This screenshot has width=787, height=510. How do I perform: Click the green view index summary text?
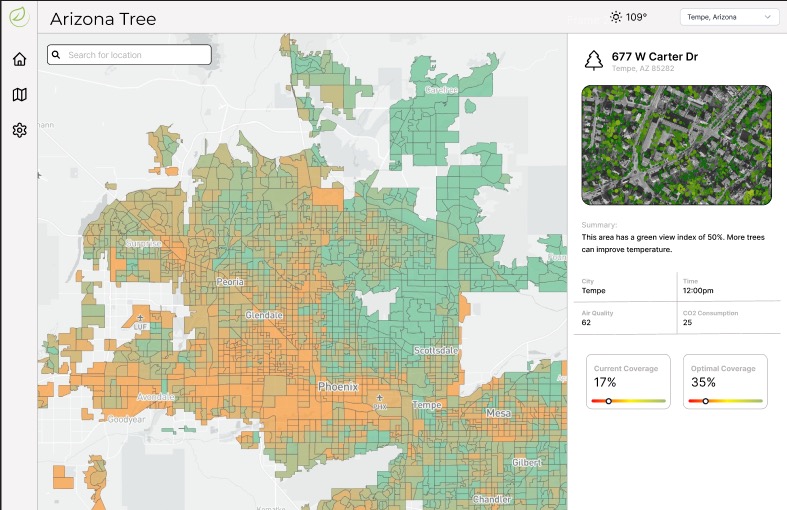pyautogui.click(x=673, y=243)
